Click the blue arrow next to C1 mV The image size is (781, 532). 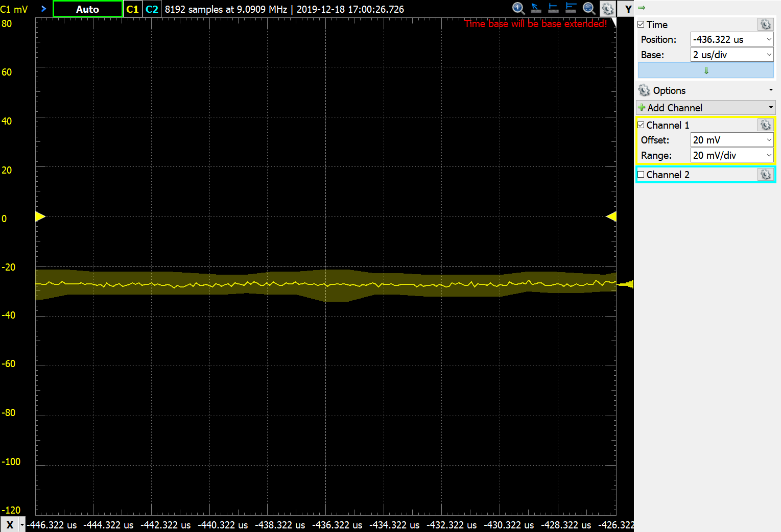coord(43,9)
